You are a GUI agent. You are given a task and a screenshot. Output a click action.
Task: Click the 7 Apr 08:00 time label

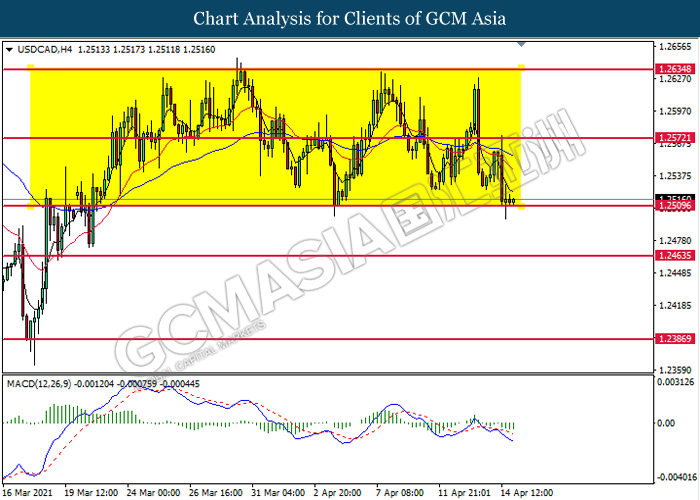click(400, 493)
